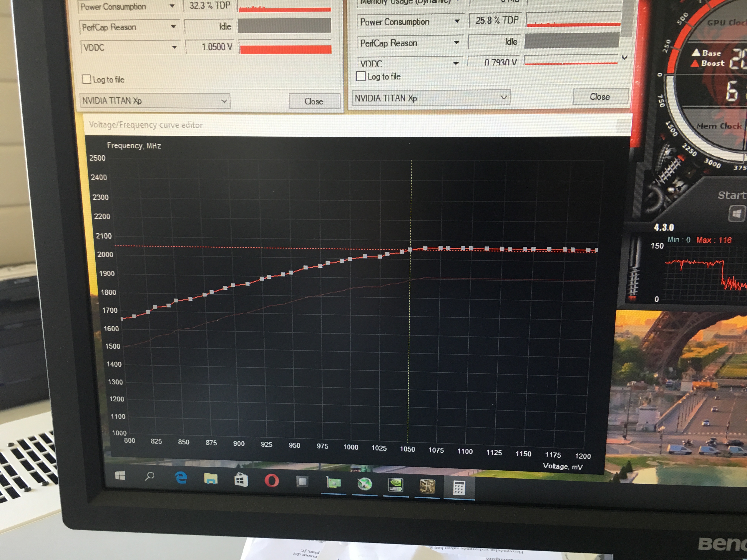
Task: Launch Opera browser from taskbar
Action: (272, 481)
